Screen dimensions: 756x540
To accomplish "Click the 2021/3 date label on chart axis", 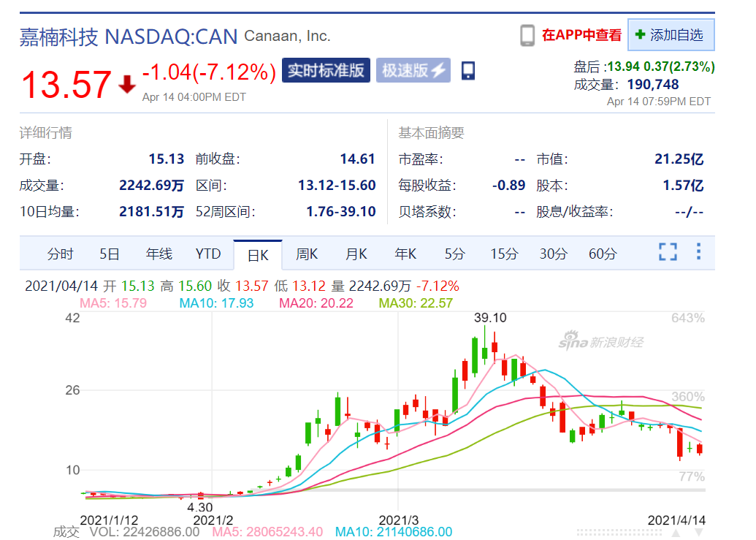I will tap(399, 520).
